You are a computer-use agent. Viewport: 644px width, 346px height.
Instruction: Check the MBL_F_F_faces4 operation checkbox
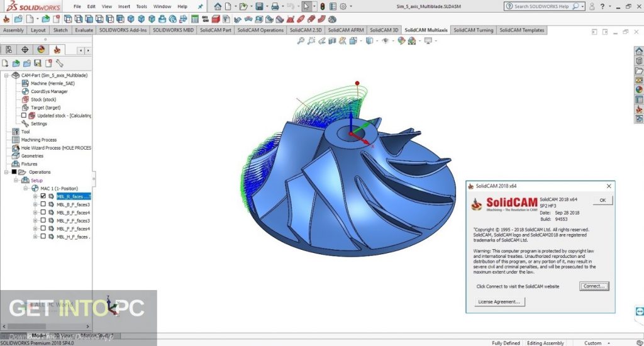[x=43, y=228]
